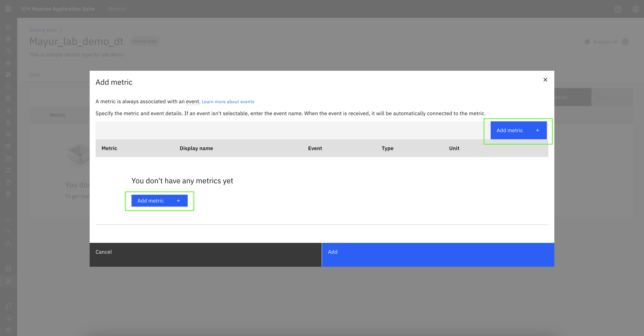Image resolution: width=644 pixels, height=336 pixels.
Task: Click 'You don't have any metrics yet' text
Action: click(x=182, y=181)
